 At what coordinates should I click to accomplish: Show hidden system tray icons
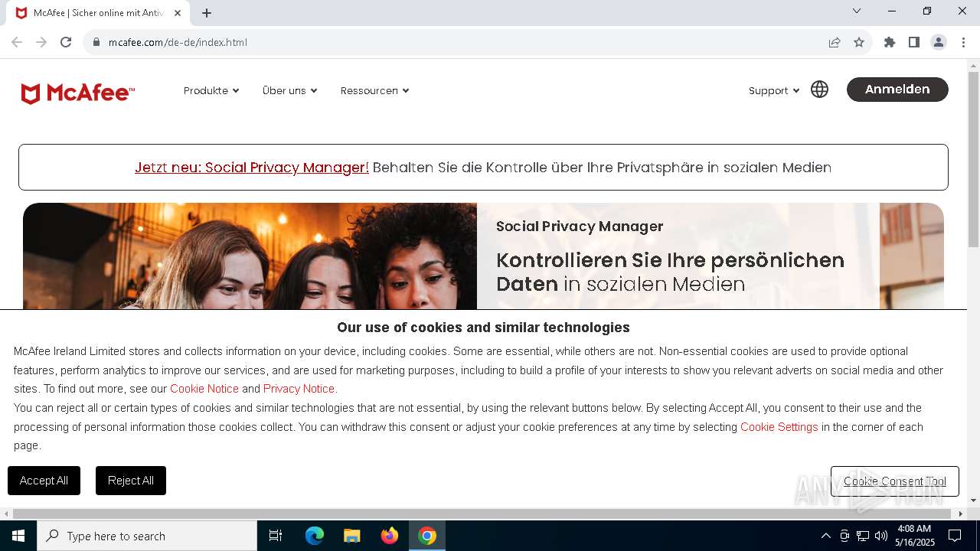point(825,536)
